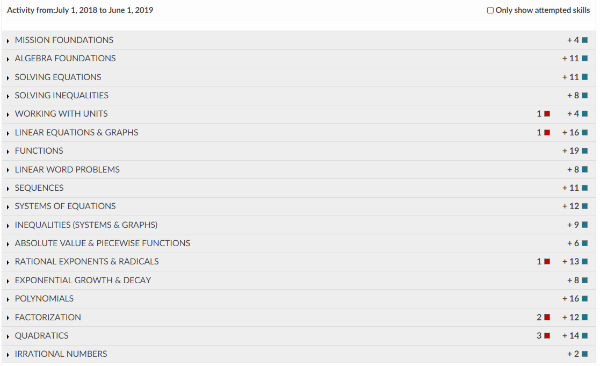Open the Solving Equations section
The height and width of the screenshot is (366, 600).
[x=298, y=77]
